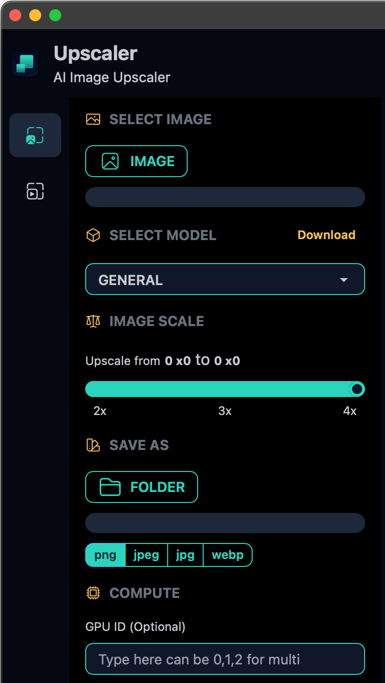Open the Download models link
Screen dimensions: 385x683
click(x=326, y=235)
